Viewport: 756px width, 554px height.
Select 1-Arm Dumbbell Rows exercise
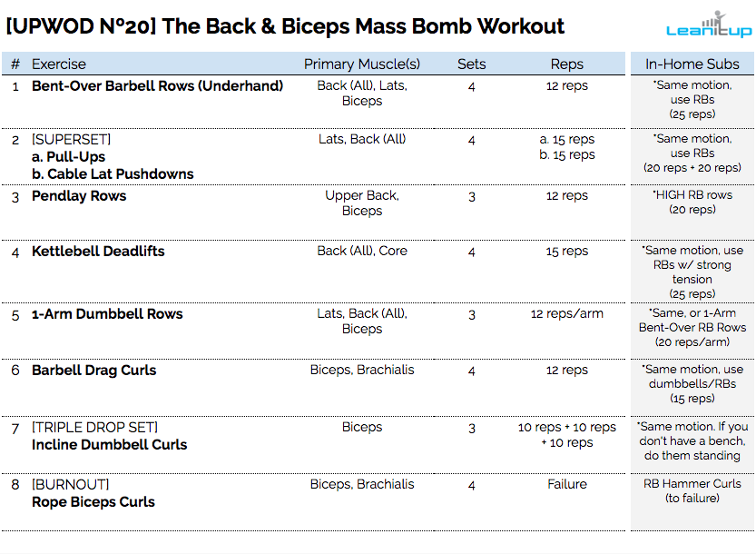point(107,314)
